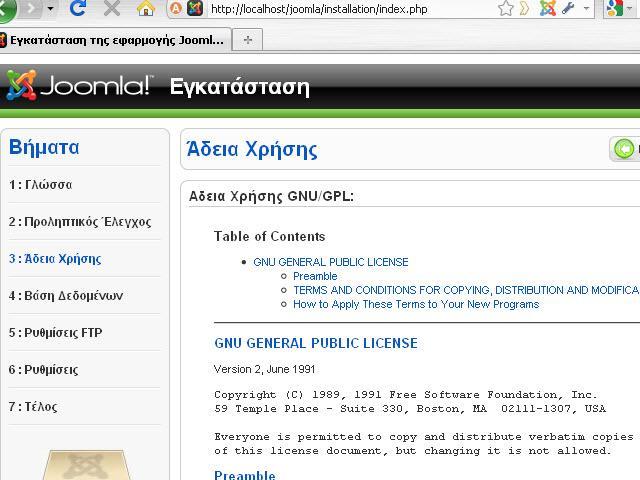Click the Βήματα sidebar heading
Screen dimensions: 640x480
click(x=44, y=147)
